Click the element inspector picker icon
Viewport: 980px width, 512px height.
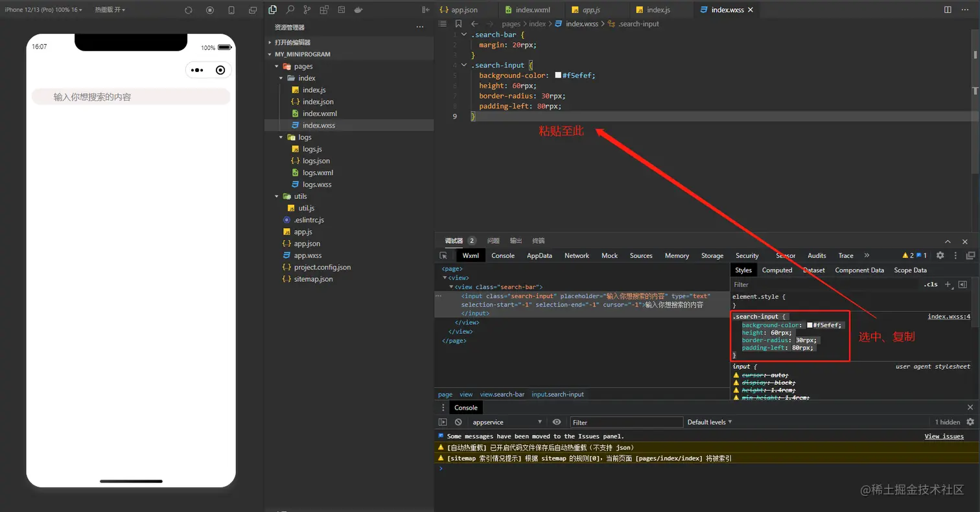443,255
